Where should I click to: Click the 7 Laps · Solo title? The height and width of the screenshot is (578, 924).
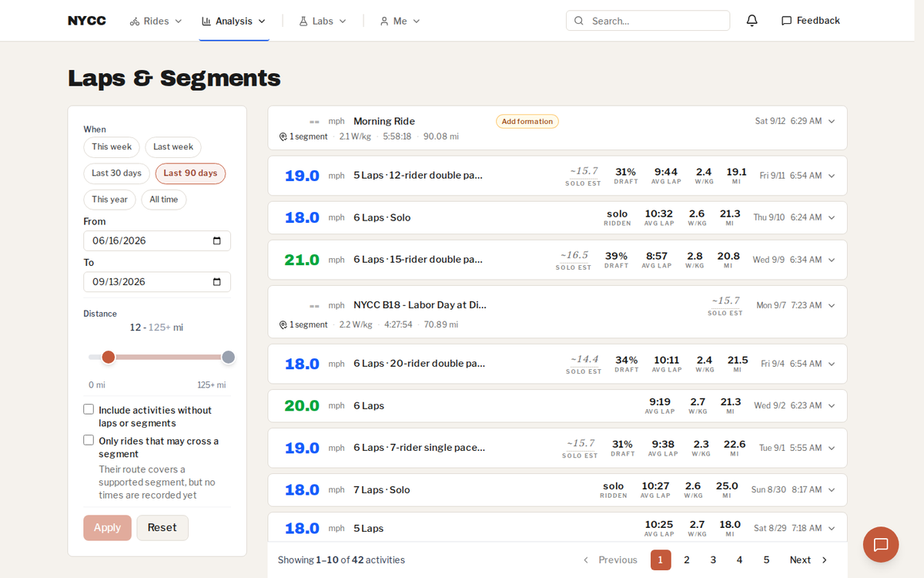point(382,489)
